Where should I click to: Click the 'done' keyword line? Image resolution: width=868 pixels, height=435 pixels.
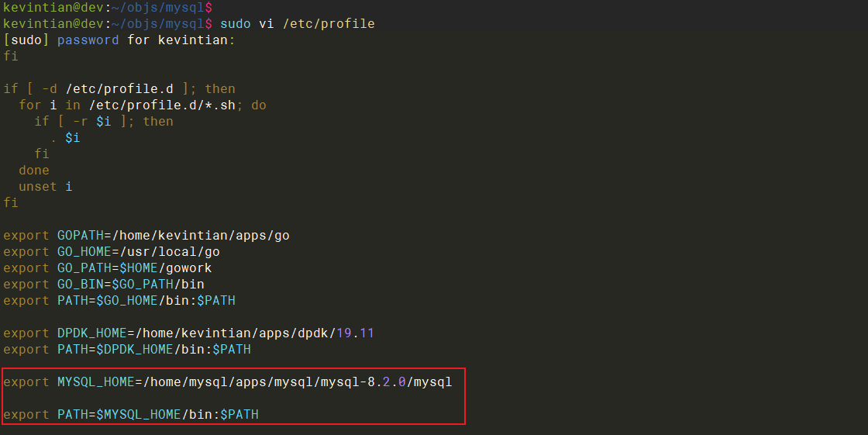pyautogui.click(x=34, y=170)
